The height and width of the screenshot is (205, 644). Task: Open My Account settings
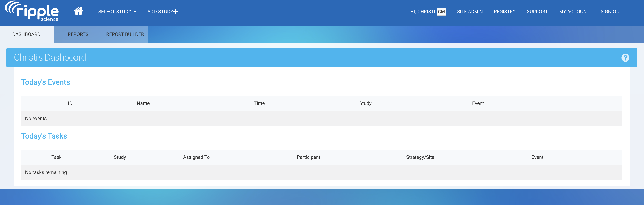pos(574,12)
